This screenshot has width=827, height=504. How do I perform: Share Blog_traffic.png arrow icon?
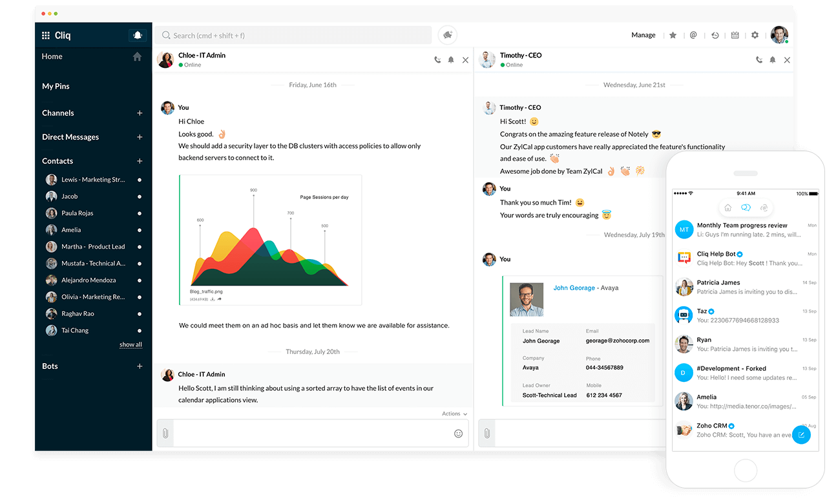click(x=220, y=299)
